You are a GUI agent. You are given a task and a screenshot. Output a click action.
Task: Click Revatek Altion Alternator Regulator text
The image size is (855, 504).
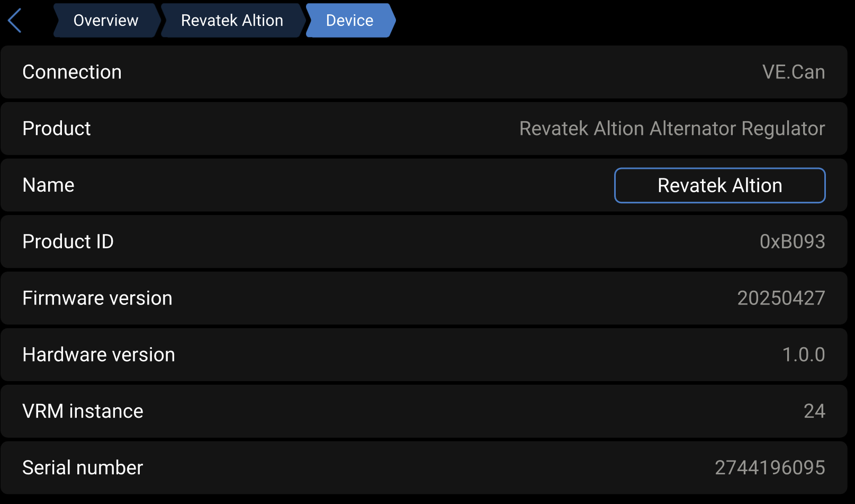672,129
